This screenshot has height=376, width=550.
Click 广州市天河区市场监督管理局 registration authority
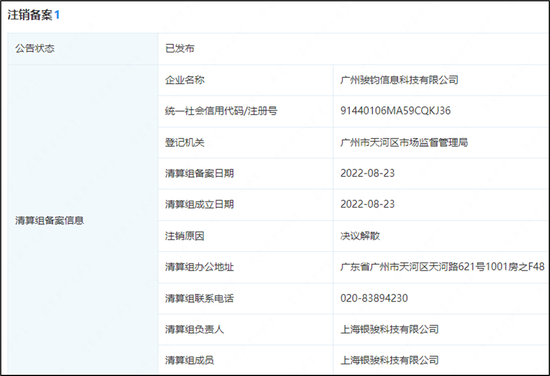point(404,142)
